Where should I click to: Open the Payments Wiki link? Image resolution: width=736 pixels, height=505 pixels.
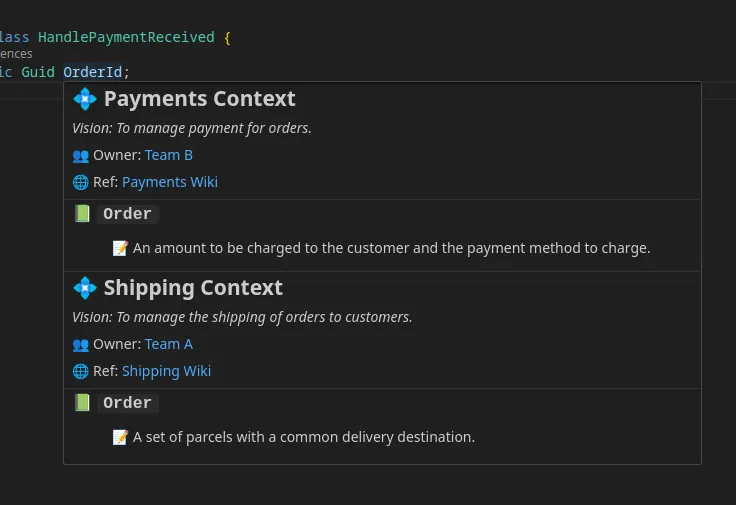(x=169, y=182)
